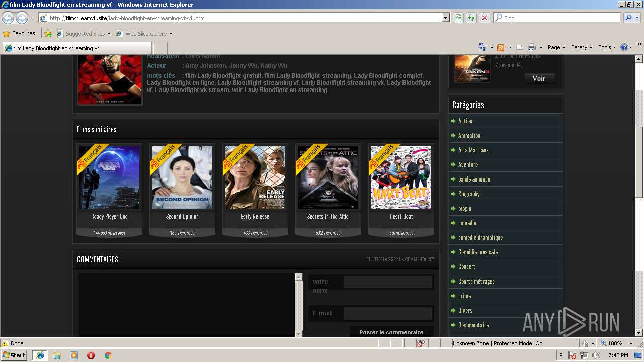Open a new blank tab
The image size is (644, 362).
160,48
